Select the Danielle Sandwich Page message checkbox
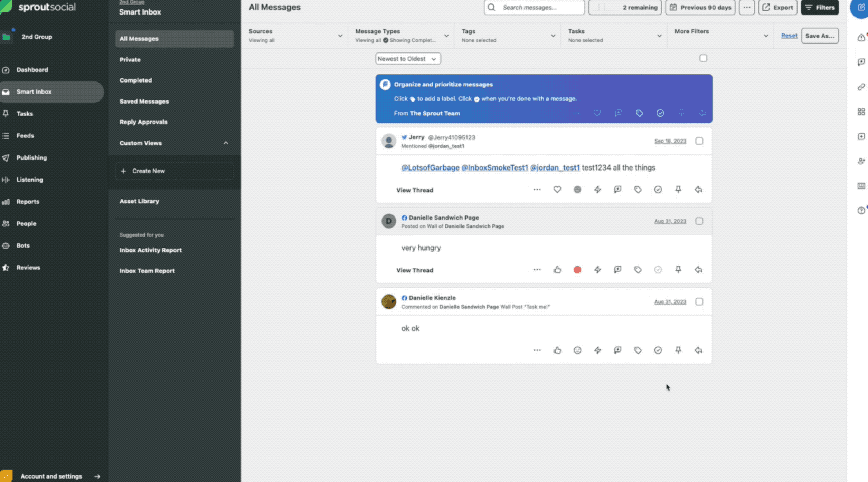Screen dimensions: 868x482 click(699, 221)
